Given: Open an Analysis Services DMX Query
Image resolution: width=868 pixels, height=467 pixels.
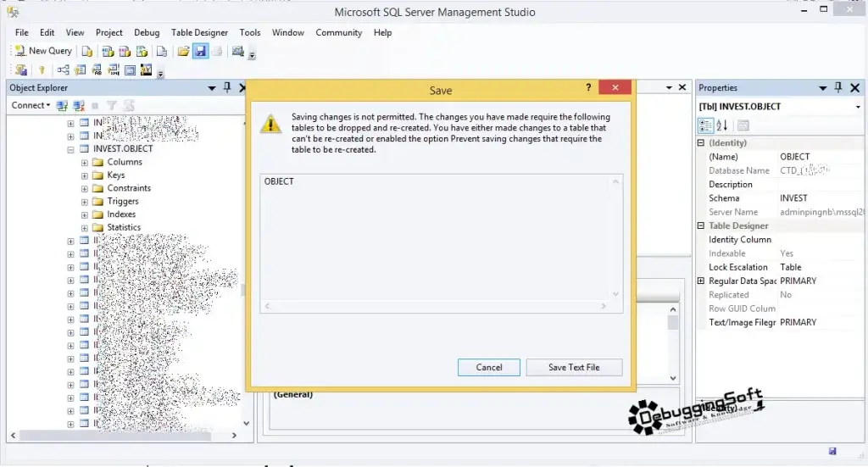Looking at the screenshot, I should point(125,52).
